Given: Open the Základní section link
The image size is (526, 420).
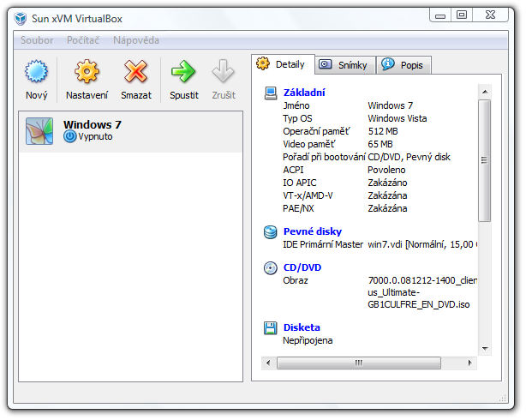Looking at the screenshot, I should click(304, 93).
